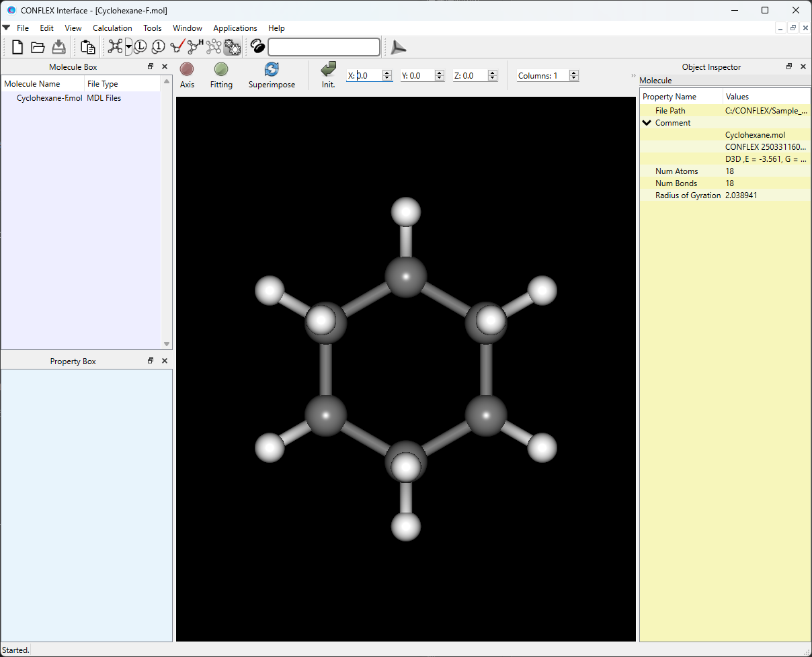Expand the hidden toolbar overflow chevron
The image size is (812, 657).
click(633, 75)
